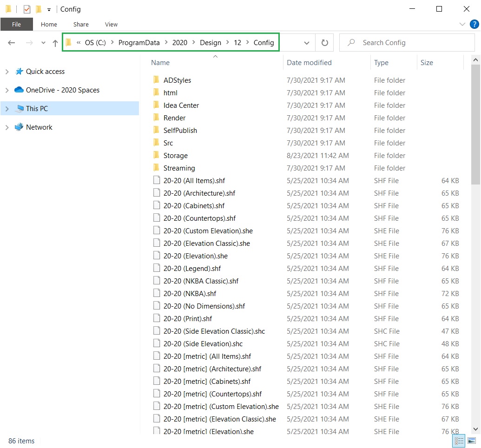481x448 pixels.
Task: Expand the Quick access tree node
Action: pos(7,72)
